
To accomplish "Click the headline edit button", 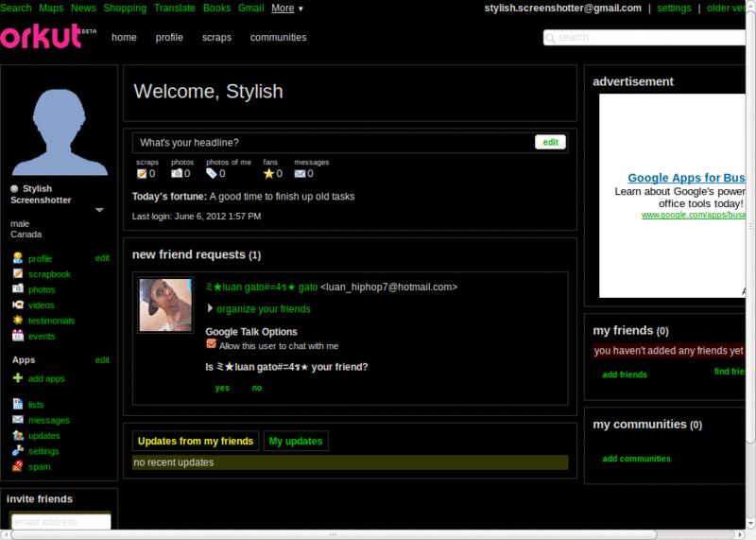I will pyautogui.click(x=550, y=142).
